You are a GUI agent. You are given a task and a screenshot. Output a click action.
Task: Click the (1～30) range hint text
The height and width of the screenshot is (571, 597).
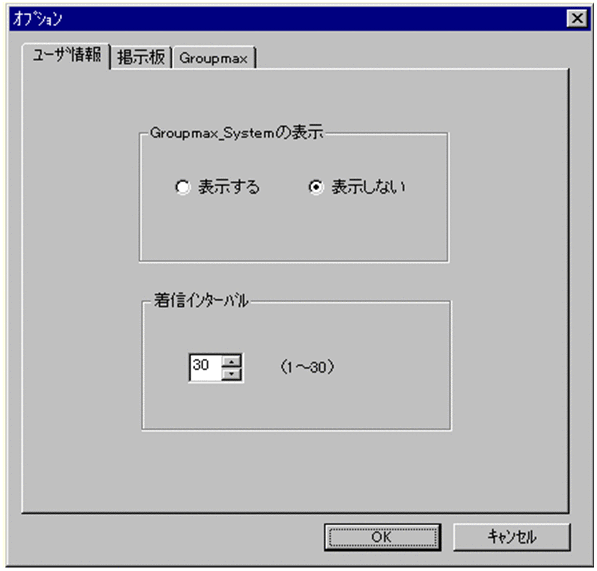[x=307, y=367]
